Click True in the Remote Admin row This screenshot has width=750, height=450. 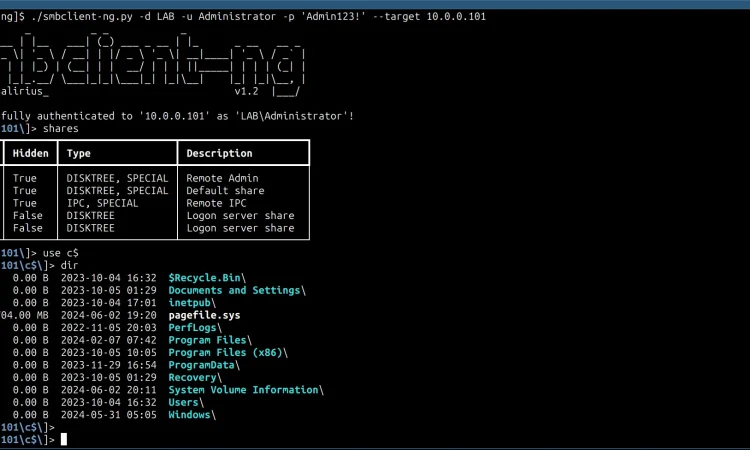24,178
